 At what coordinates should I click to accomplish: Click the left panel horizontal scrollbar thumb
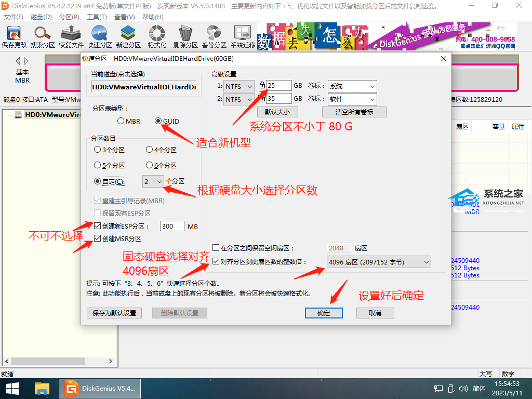click(48, 362)
